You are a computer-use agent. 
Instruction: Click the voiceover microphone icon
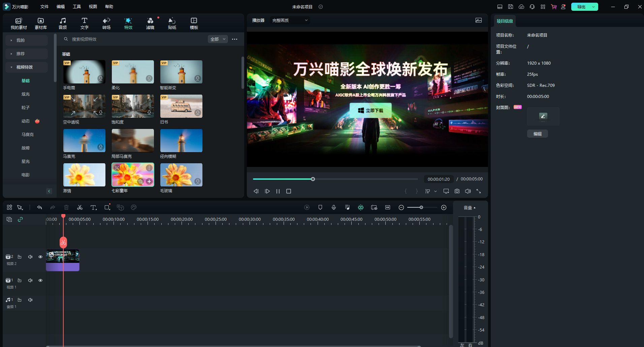(334, 207)
